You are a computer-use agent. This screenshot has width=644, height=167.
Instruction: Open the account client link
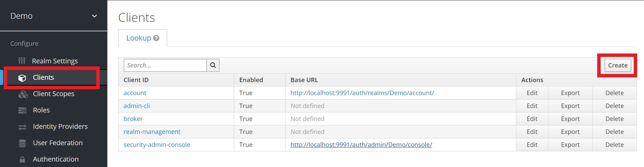pyautogui.click(x=135, y=93)
